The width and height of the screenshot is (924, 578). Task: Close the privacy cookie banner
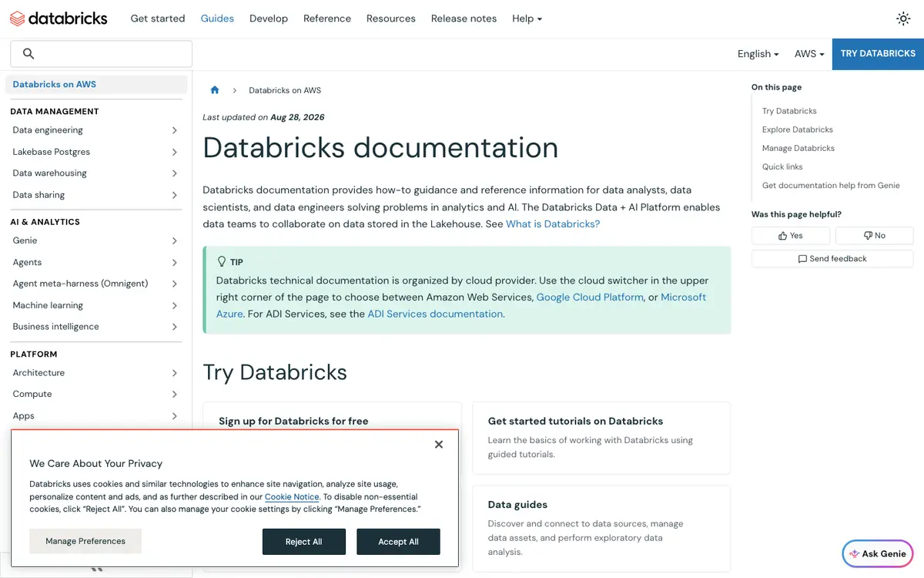tap(439, 445)
